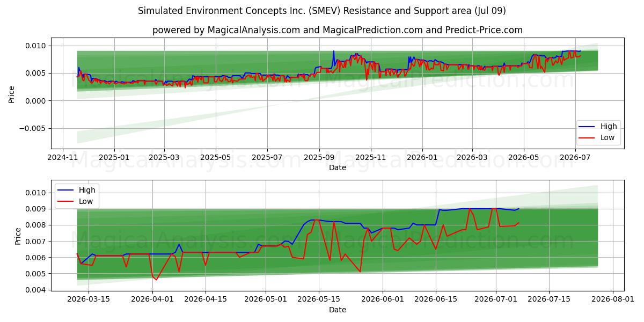Viewport: 644px width, 322px height.
Task: Click the 2025-05 tick label
Action: [x=215, y=157]
